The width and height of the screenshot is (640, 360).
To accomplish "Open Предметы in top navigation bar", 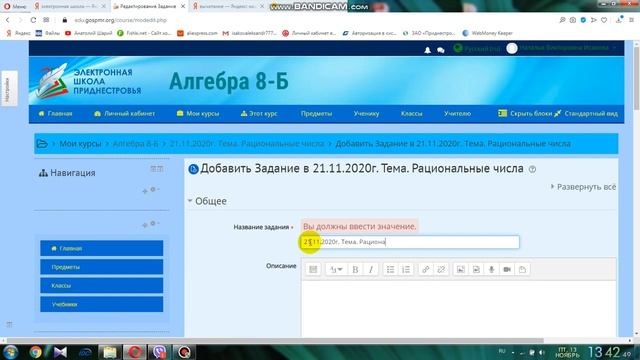I will click(x=316, y=113).
